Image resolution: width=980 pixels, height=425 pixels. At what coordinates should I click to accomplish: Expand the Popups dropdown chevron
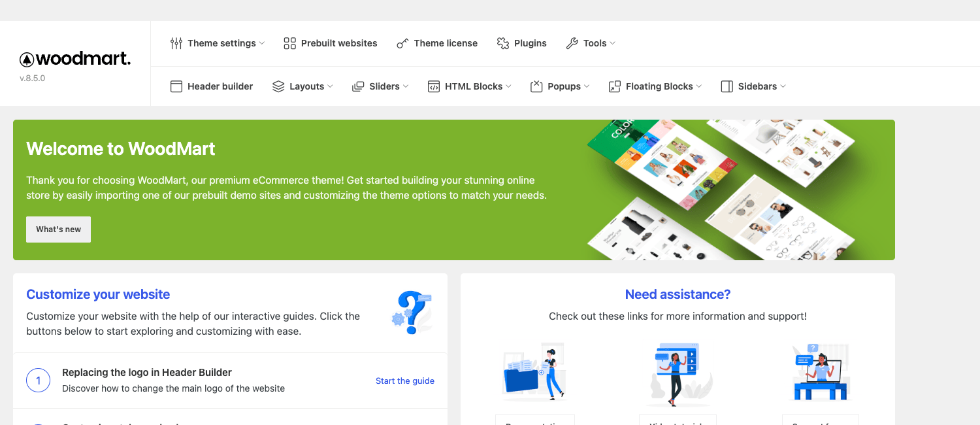[x=587, y=86]
